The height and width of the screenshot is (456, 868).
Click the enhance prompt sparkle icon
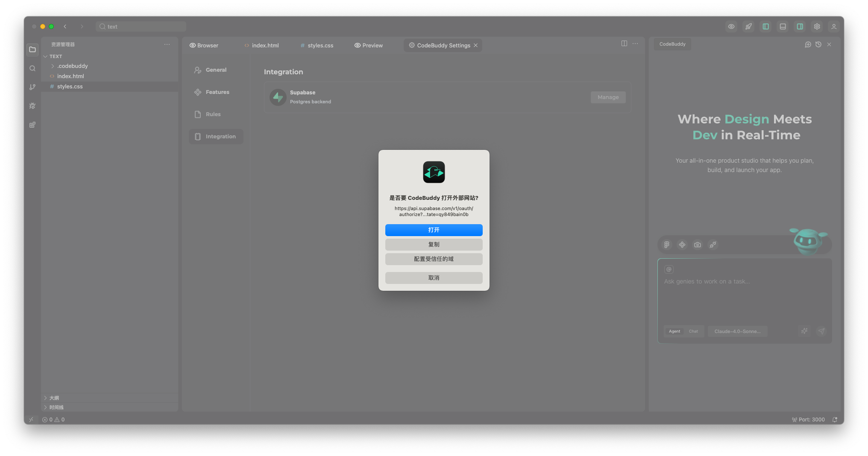(x=804, y=331)
